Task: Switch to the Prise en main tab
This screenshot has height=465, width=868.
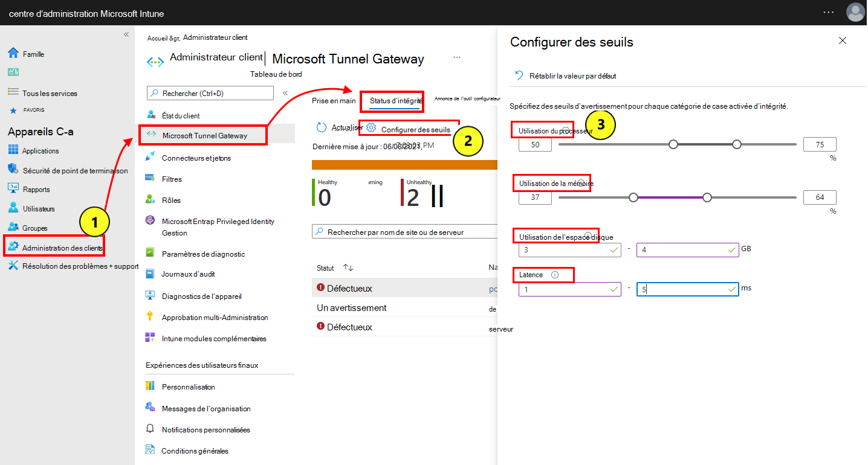Action: pyautogui.click(x=334, y=101)
